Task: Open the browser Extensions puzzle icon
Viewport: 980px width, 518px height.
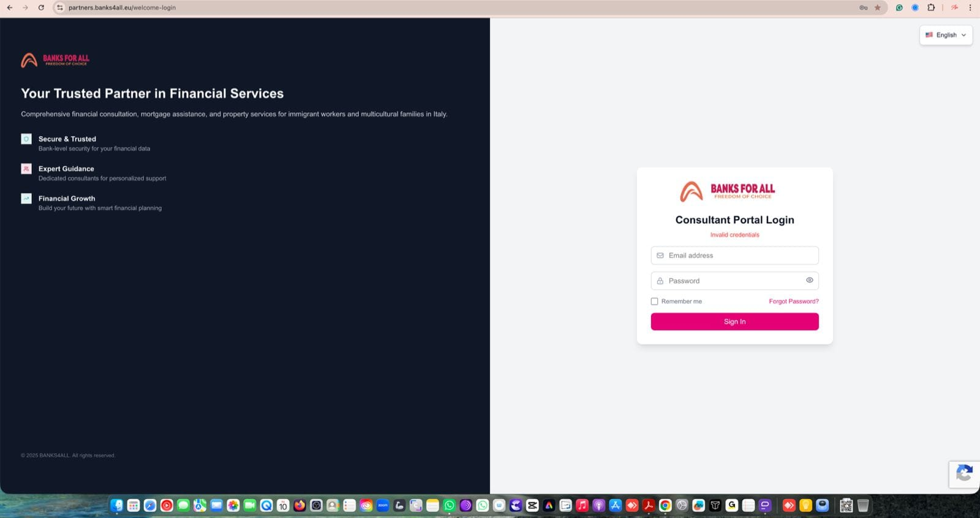Action: 931,7
